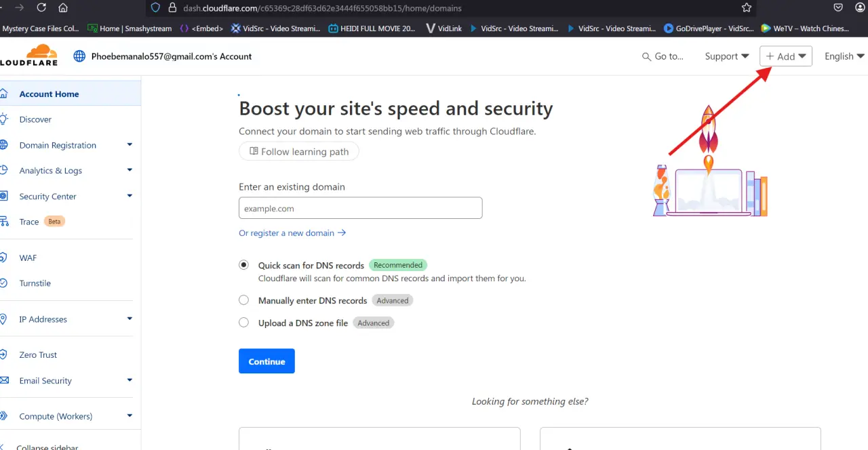Open the + Add dropdown menu

785,56
